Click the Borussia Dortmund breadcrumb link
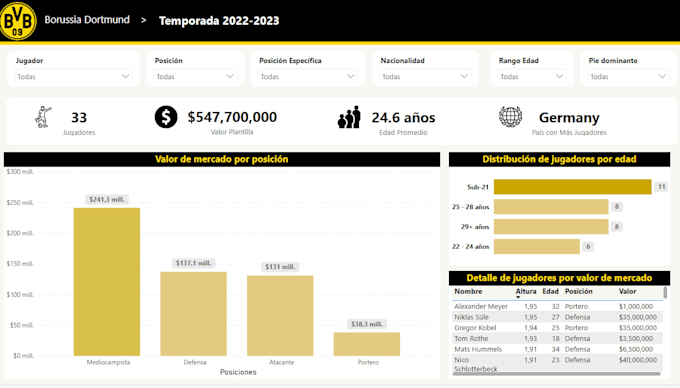The image size is (680, 388). tap(87, 20)
